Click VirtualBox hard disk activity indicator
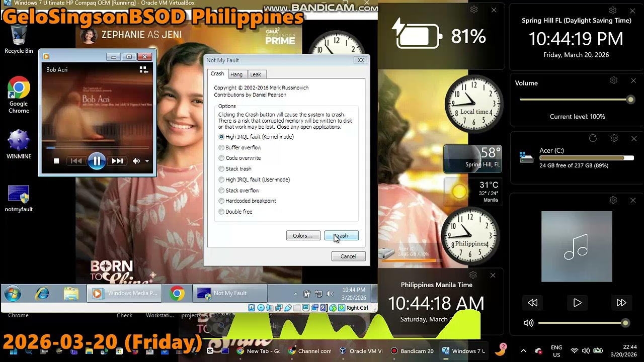The image size is (644, 362). 252,308
